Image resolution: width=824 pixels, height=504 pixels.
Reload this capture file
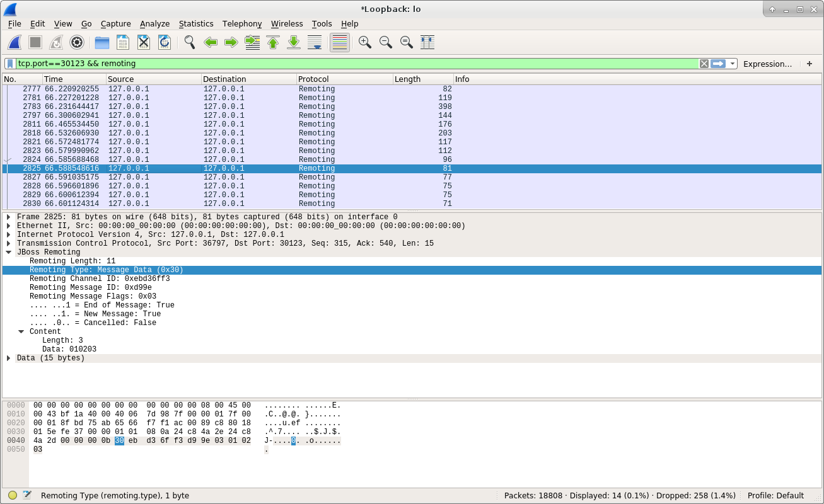pos(165,42)
